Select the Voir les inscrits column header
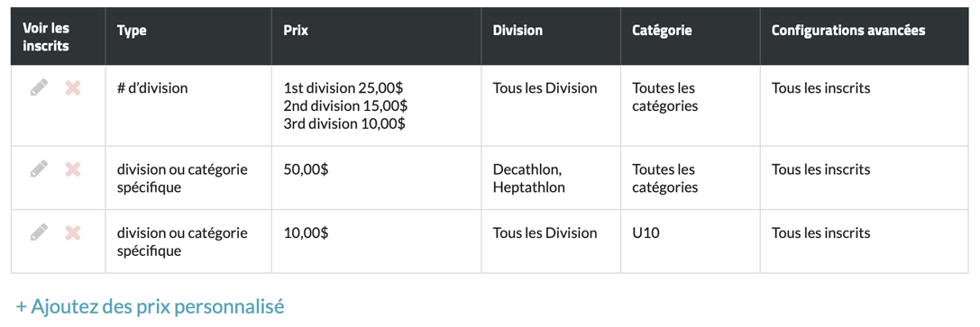Viewport: 980px width, 327px height. click(46, 37)
